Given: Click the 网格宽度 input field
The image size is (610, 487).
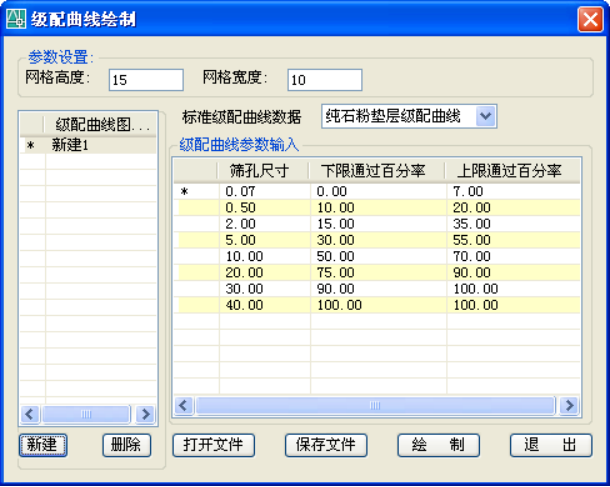Looking at the screenshot, I should click(325, 80).
